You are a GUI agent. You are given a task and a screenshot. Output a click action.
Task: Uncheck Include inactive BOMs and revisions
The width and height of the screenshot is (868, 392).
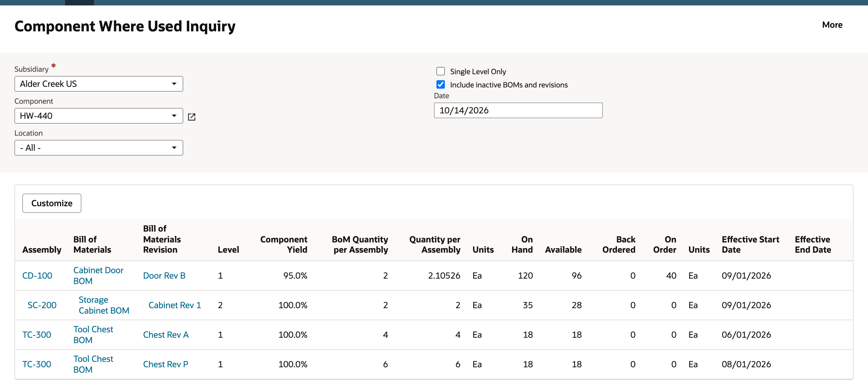click(x=440, y=85)
